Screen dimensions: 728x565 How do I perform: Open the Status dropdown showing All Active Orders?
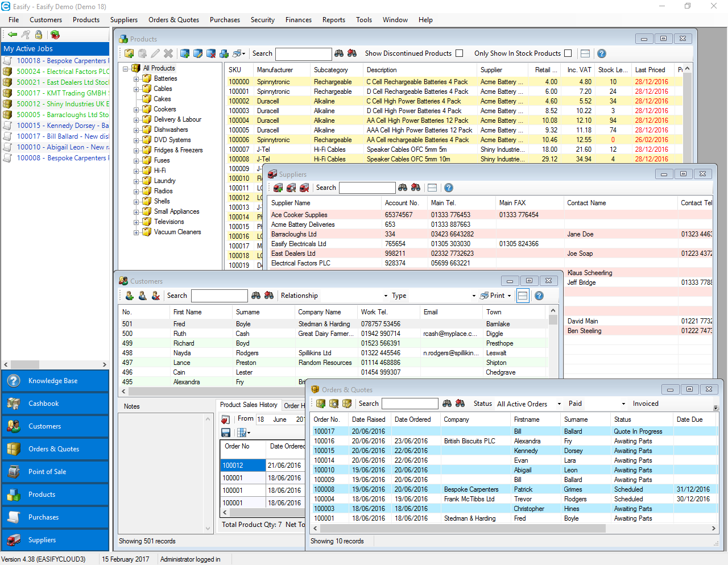point(559,404)
